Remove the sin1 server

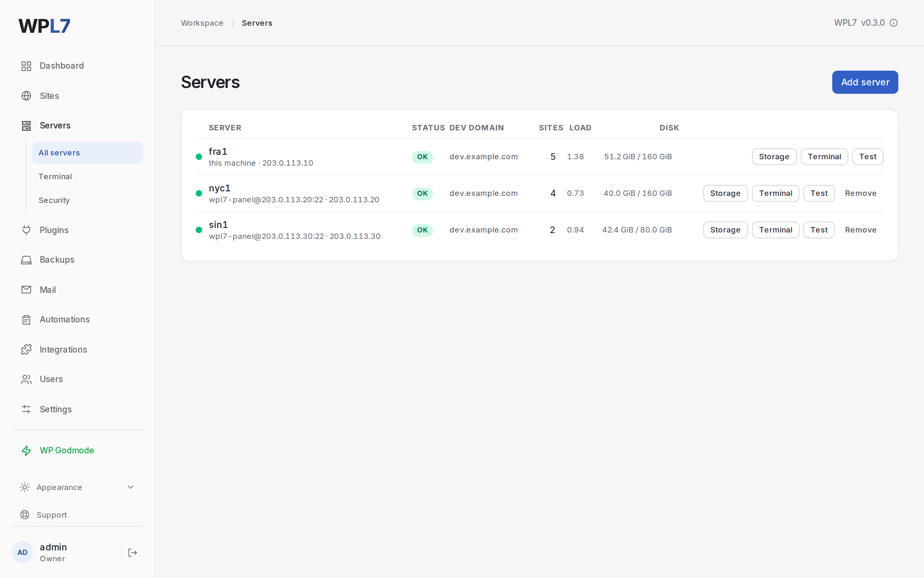point(860,230)
